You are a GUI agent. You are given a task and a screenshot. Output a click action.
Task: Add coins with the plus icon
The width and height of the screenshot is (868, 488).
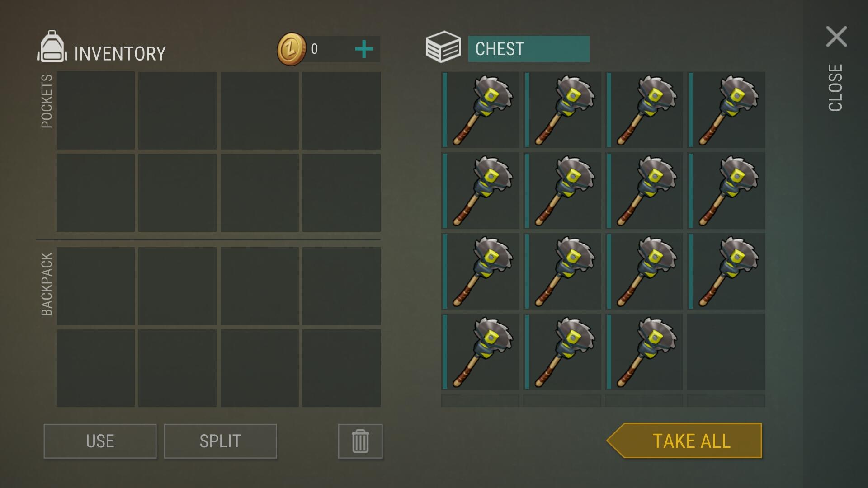[364, 49]
